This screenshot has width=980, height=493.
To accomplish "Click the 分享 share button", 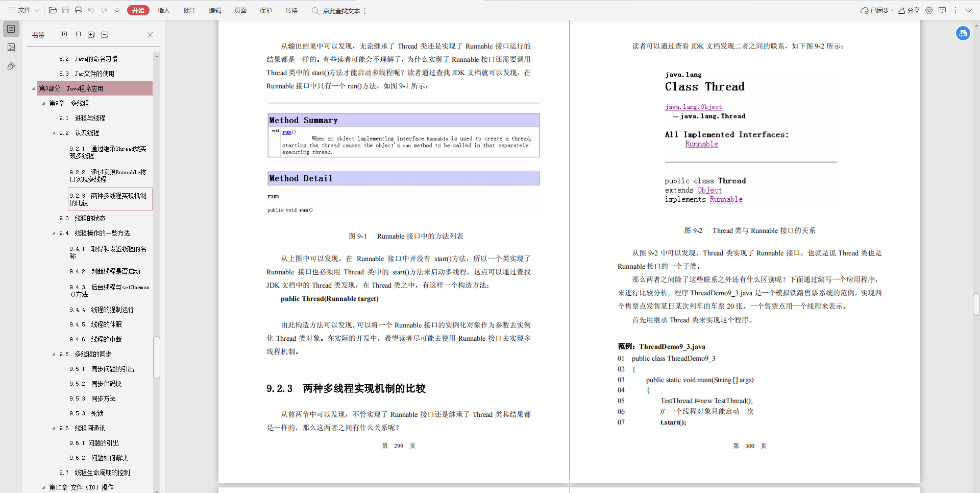I will click(x=909, y=10).
